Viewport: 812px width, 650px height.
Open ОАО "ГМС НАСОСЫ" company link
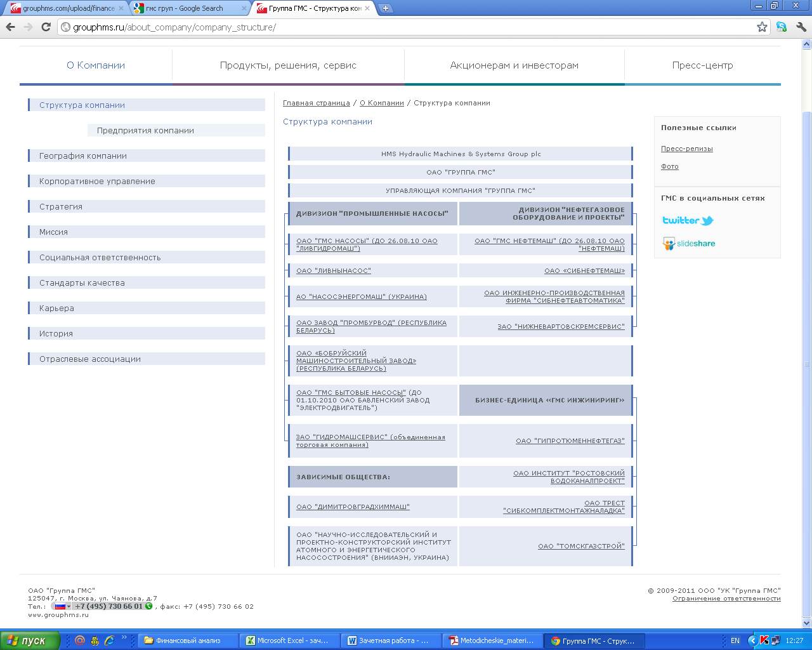pos(367,244)
